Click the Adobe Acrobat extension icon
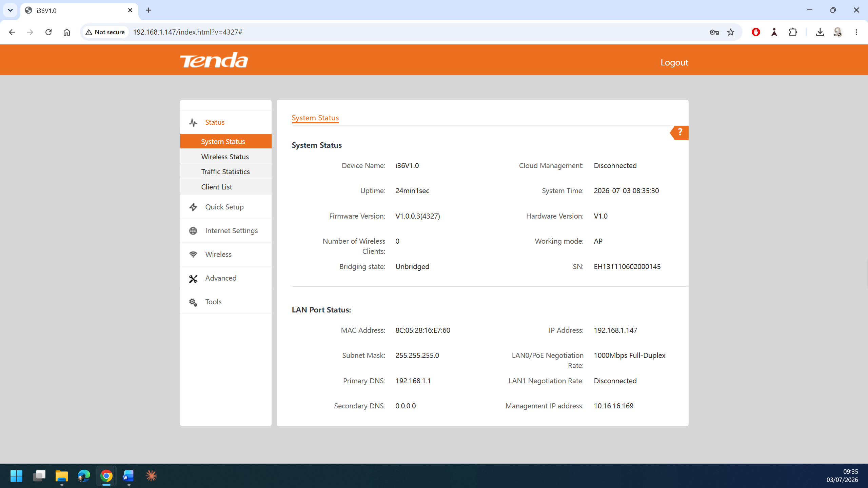Screen dimensions: 868x488 tap(774, 32)
